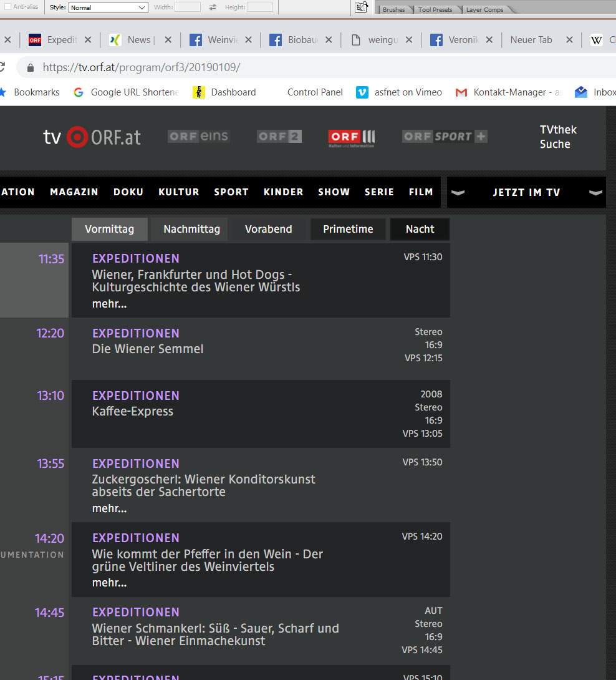This screenshot has width=616, height=680.
Task: Open the Wiener Schmankerl programme entry
Action: tap(216, 634)
